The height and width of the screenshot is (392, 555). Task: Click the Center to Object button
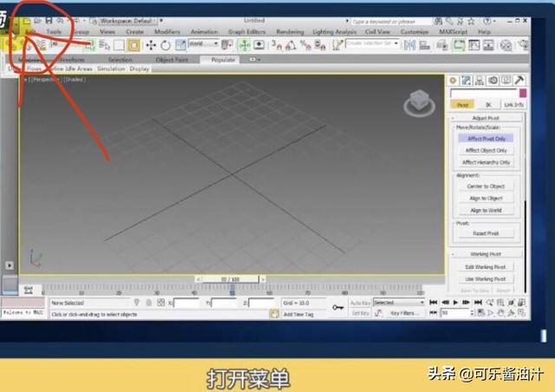pos(486,186)
